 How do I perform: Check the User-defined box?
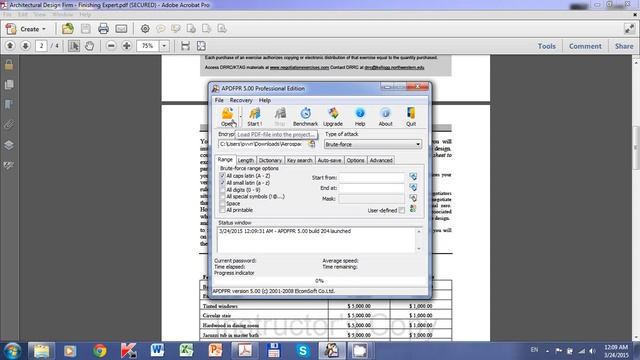pos(402,210)
